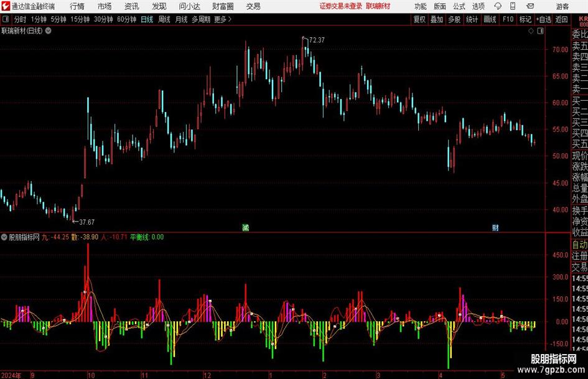Click the blue 财 marker on chart
The height and width of the screenshot is (379, 588).
(x=495, y=227)
